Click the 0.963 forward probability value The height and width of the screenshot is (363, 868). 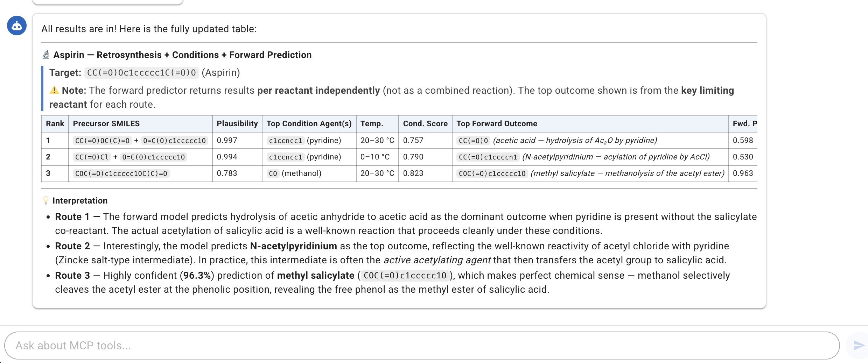click(x=743, y=173)
